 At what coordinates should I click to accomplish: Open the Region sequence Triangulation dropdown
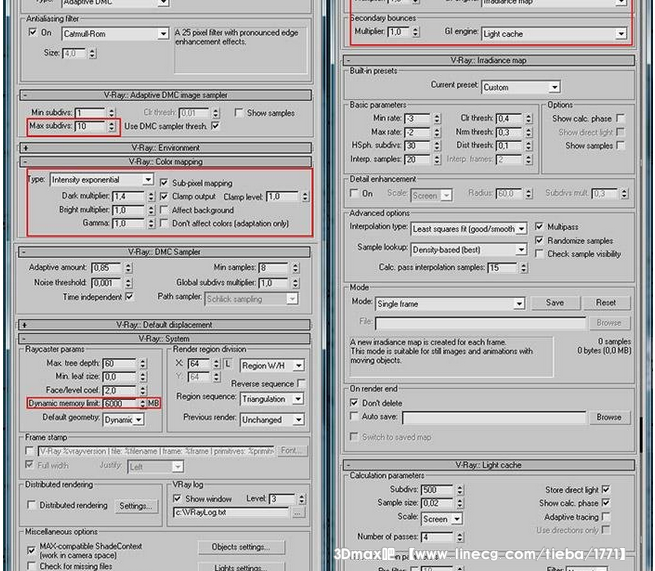[272, 399]
